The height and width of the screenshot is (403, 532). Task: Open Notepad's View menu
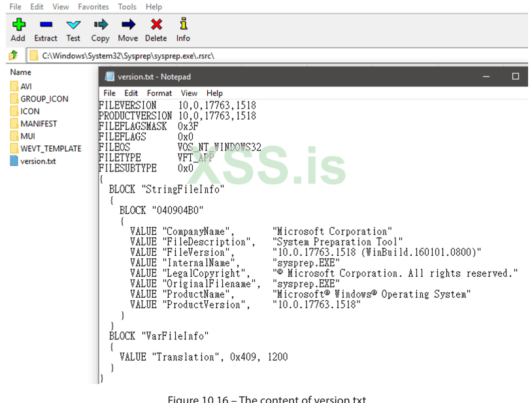189,93
